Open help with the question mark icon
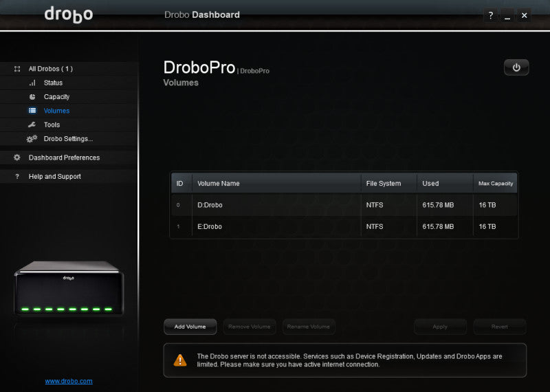This screenshot has height=392, width=550. click(x=490, y=15)
